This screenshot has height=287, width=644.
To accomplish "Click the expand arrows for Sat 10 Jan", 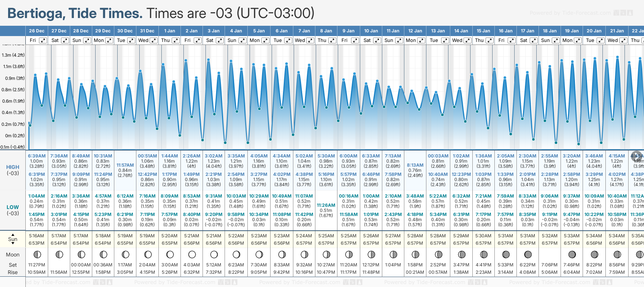I will (377, 40).
